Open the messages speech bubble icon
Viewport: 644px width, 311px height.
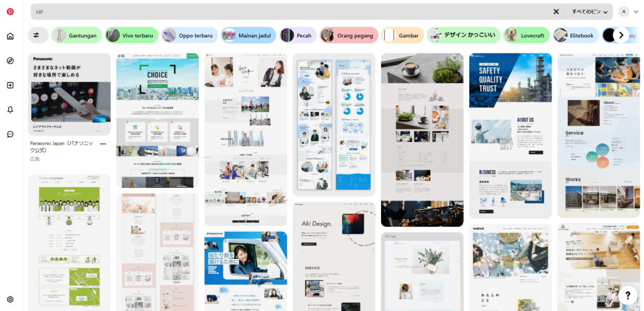pyautogui.click(x=10, y=134)
